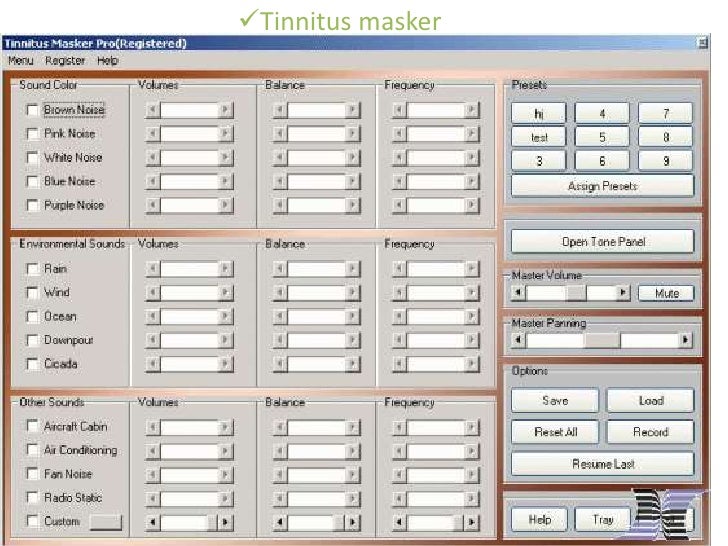The image size is (728, 546).
Task: Click Custom balance left arrow
Action: [x=280, y=522]
